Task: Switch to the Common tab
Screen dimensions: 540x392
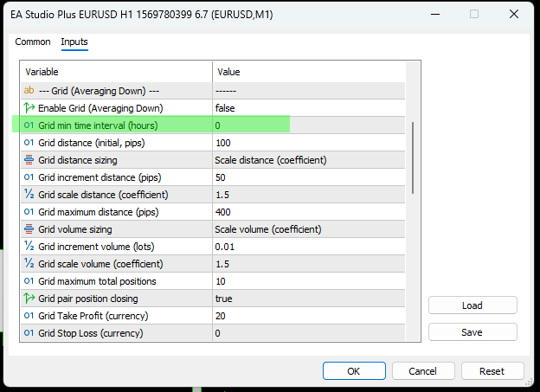Action: 33,42
